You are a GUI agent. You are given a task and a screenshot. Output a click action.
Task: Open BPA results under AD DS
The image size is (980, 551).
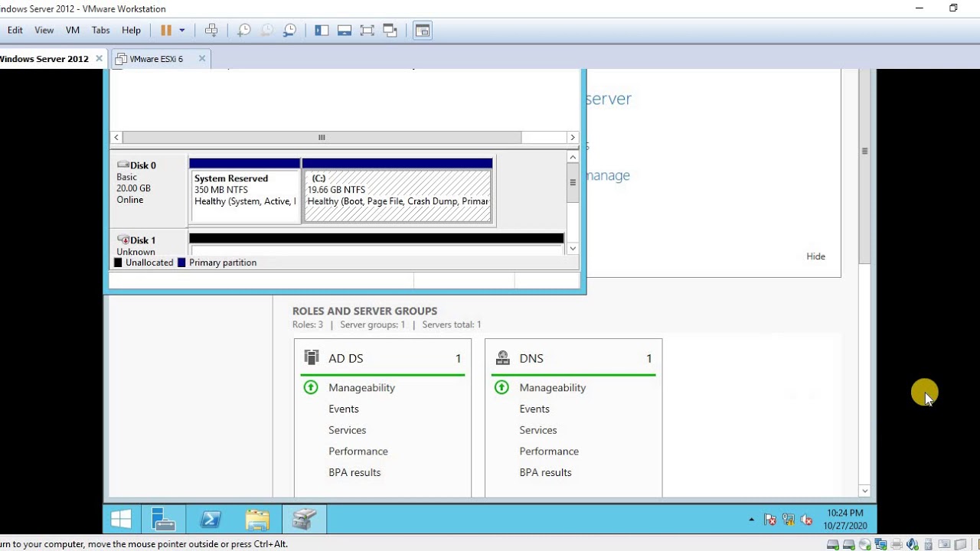354,473
